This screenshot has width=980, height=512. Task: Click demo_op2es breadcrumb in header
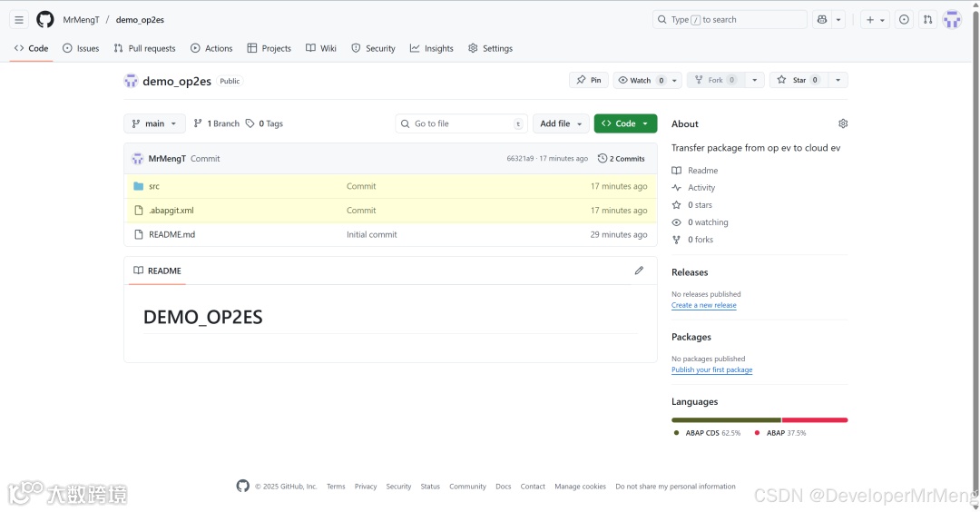coord(140,20)
